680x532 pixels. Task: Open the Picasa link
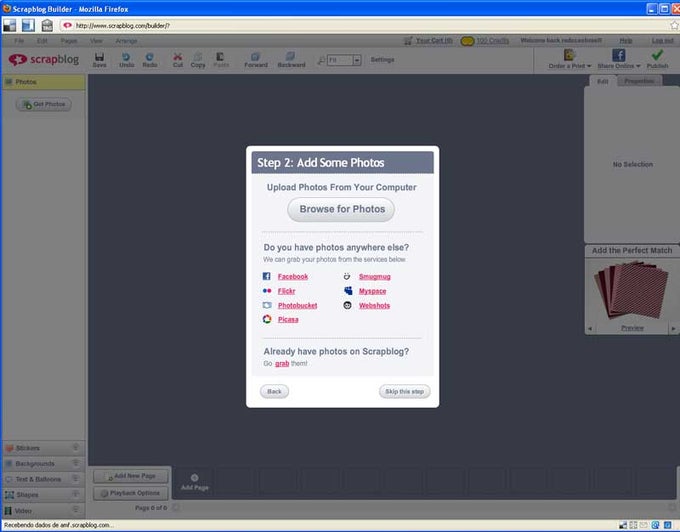288,320
